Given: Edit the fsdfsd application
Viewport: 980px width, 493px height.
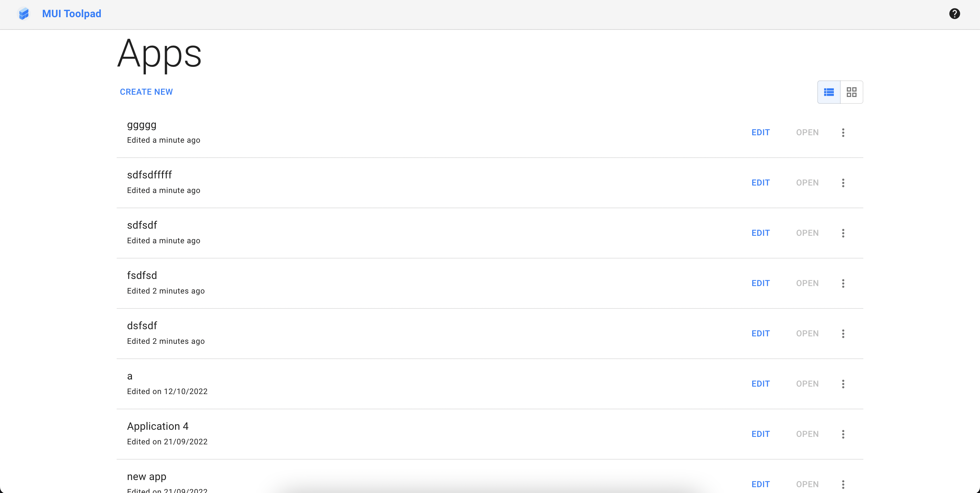Looking at the screenshot, I should (x=761, y=283).
